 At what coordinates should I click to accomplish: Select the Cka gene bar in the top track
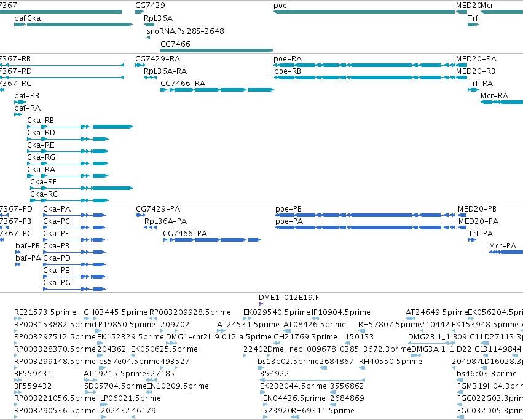[80, 25]
